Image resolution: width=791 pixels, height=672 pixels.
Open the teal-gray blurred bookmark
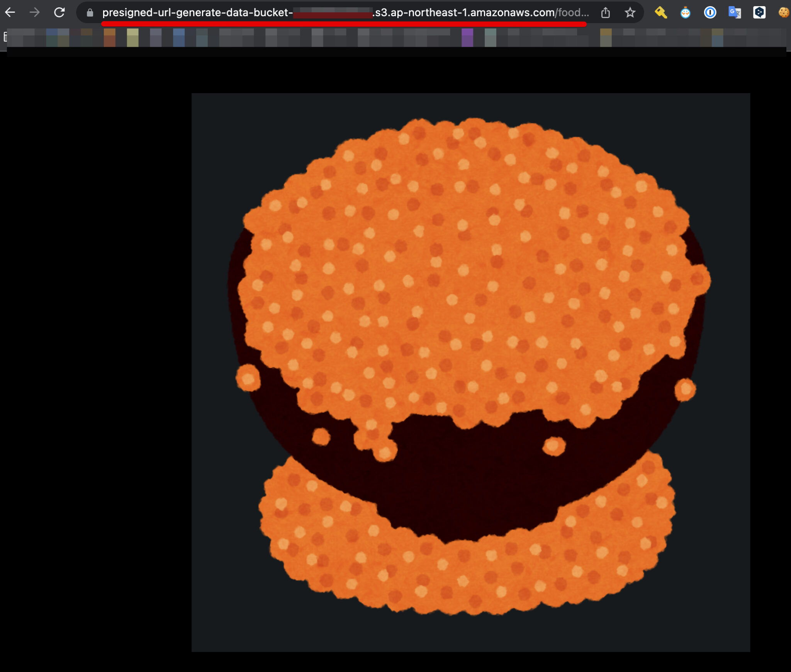click(490, 37)
